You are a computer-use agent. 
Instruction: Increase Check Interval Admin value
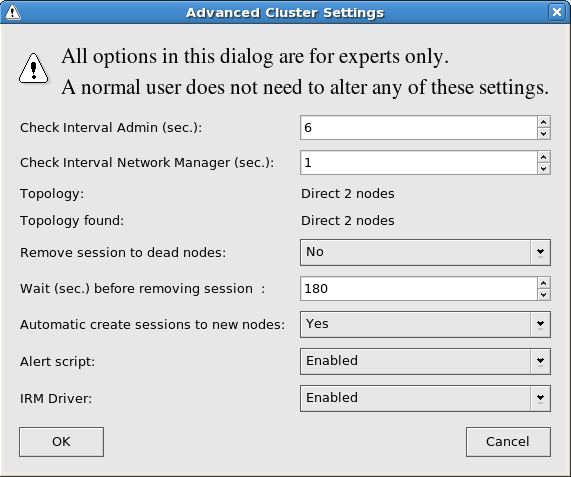pos(544,122)
